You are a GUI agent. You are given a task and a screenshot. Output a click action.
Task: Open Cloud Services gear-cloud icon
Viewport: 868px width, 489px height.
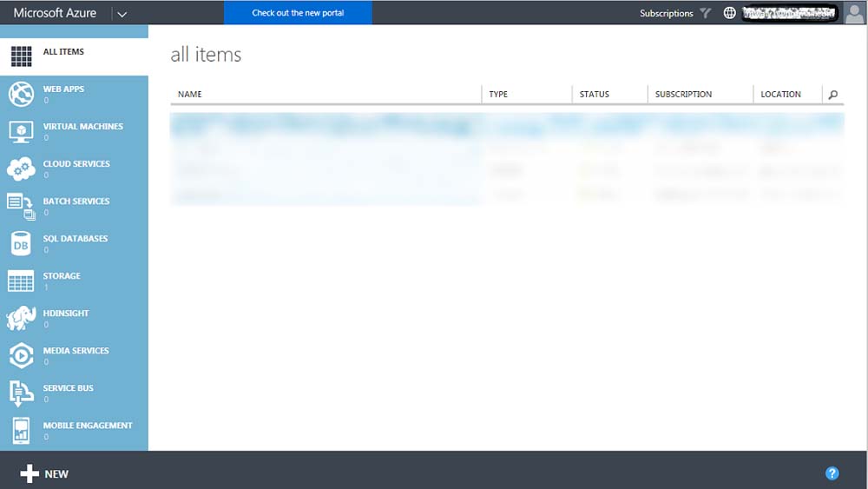click(x=21, y=169)
